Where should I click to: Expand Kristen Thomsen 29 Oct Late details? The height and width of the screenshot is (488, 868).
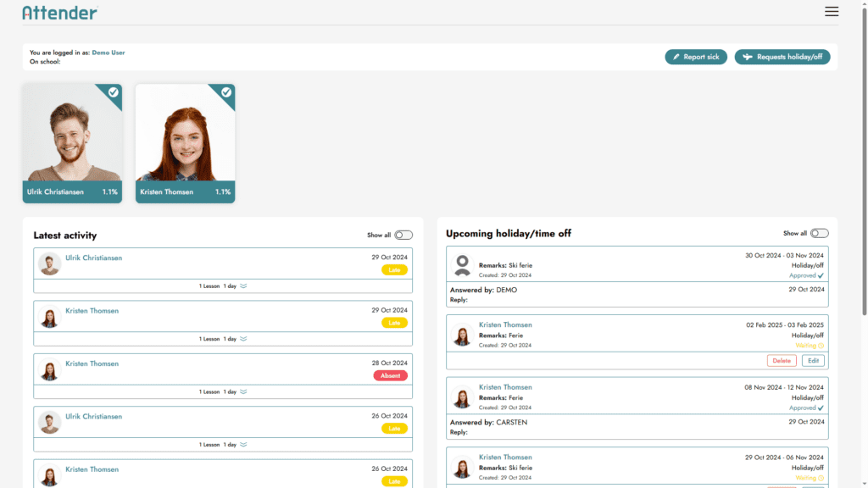[x=243, y=339]
